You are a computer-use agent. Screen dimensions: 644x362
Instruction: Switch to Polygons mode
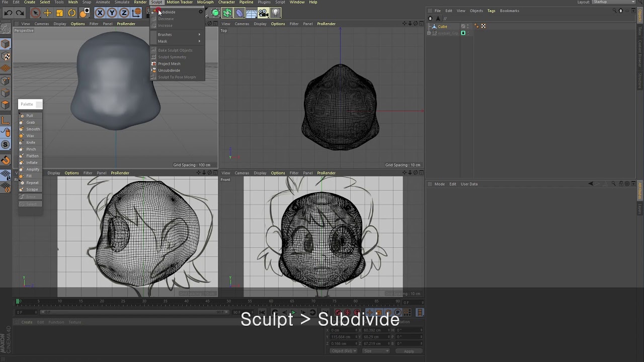pyautogui.click(x=6, y=105)
